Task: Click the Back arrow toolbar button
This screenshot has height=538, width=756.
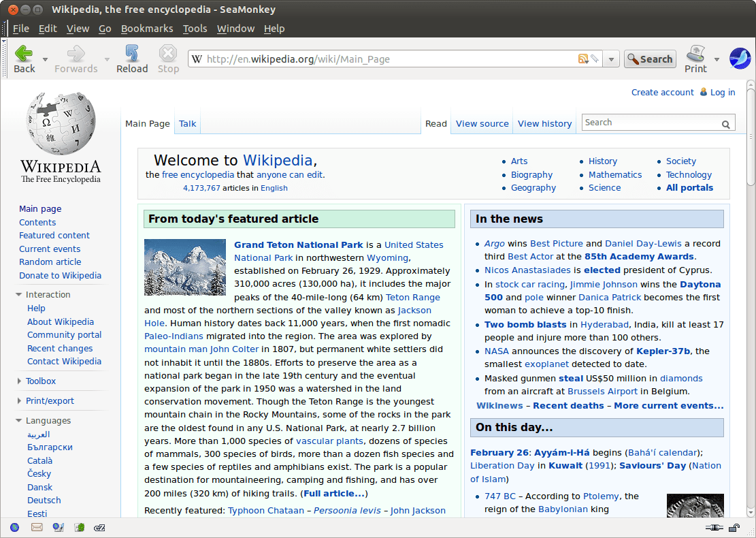Action: 24,59
